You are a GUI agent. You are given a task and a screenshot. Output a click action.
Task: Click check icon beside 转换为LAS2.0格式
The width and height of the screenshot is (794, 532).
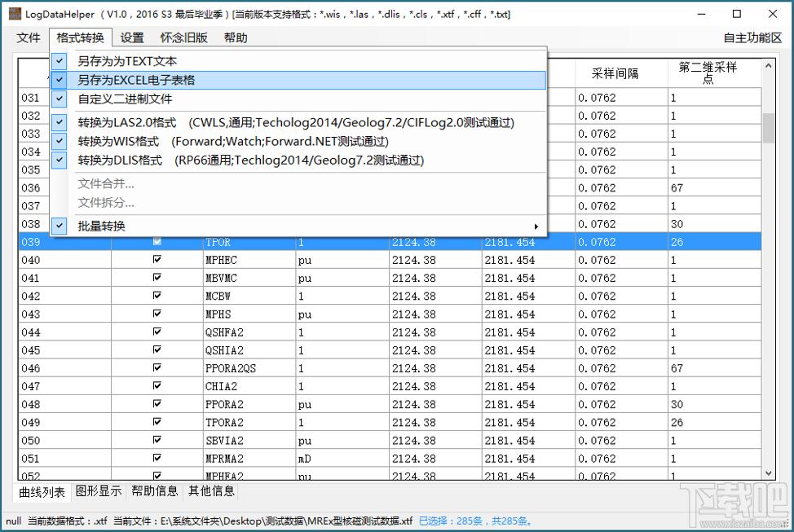click(60, 122)
